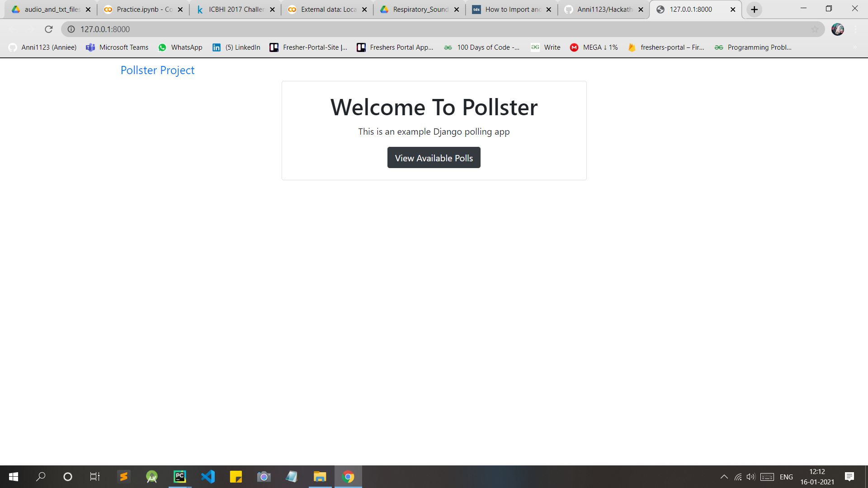This screenshot has width=868, height=488.
Task: Open a new tab with the plus icon
Action: 754,9
